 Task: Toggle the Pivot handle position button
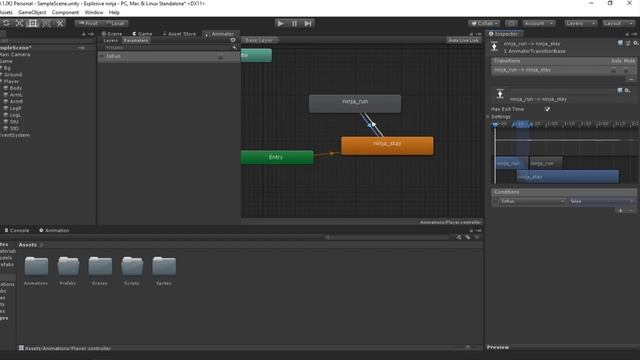(89, 23)
